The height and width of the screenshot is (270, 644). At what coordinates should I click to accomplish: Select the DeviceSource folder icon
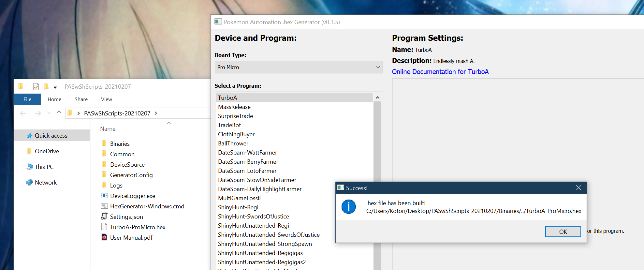coord(104,164)
